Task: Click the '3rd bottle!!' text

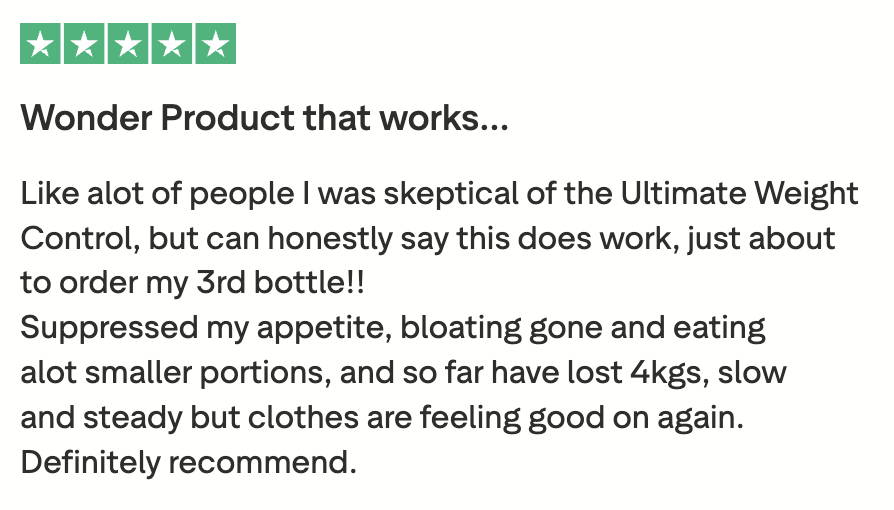Action: pos(280,283)
